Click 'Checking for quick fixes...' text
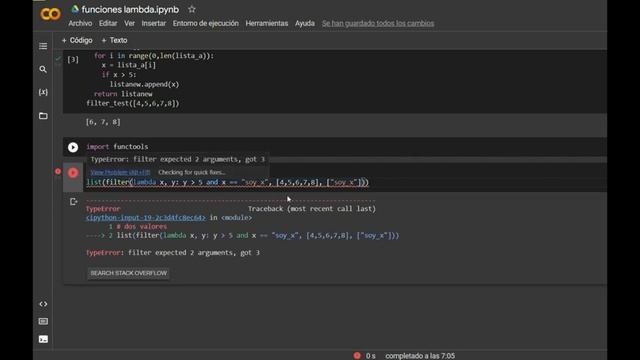The height and width of the screenshot is (360, 640). tap(191, 172)
